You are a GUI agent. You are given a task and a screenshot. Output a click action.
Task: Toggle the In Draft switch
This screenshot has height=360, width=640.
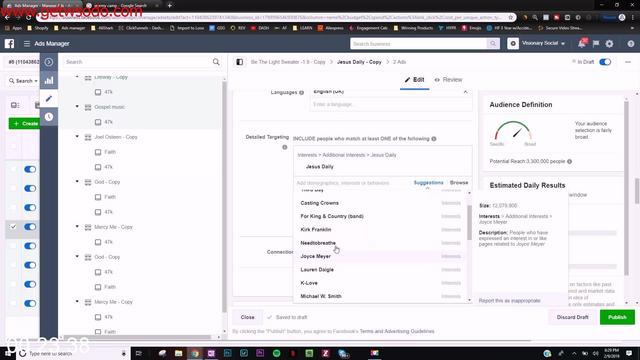point(605,62)
